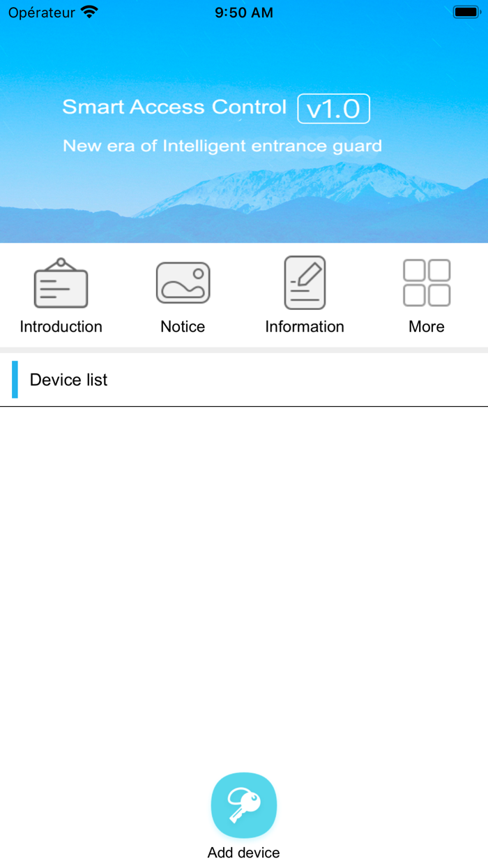Select the More label
Screen dimensions: 488x868
click(427, 327)
